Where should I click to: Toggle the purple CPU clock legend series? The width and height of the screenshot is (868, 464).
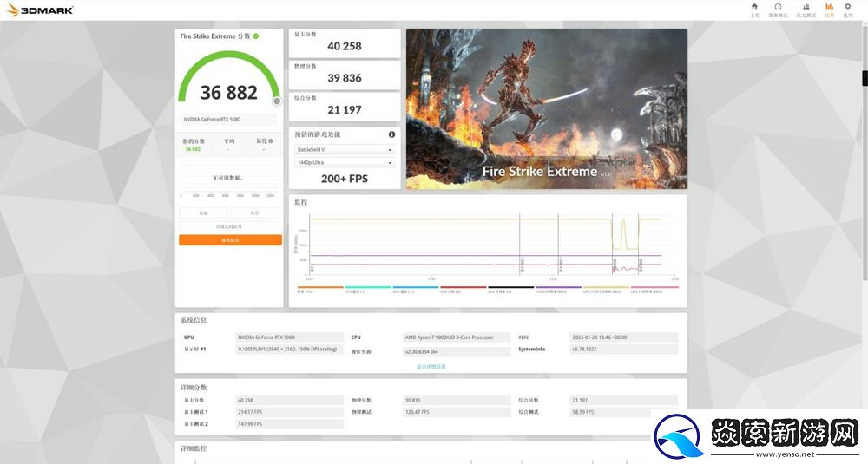point(558,289)
